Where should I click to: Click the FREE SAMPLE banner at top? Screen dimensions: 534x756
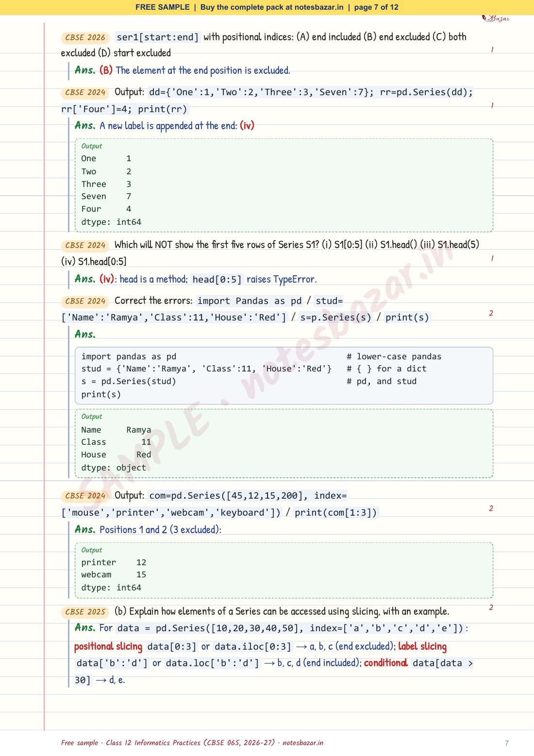point(267,7)
